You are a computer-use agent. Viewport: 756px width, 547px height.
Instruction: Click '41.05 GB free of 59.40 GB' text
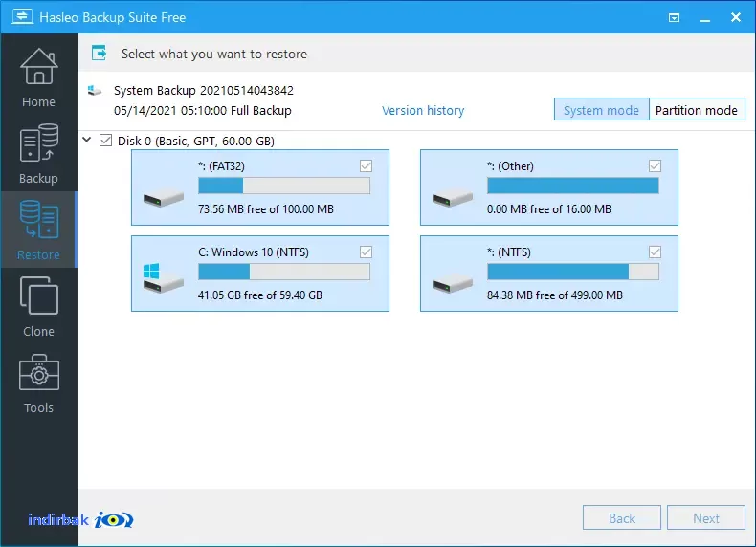point(260,295)
